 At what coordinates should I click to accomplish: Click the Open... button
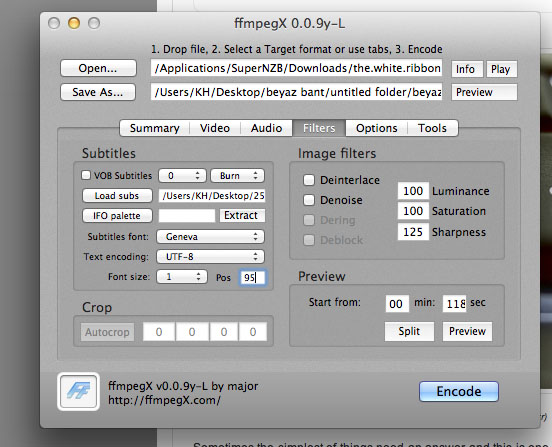click(x=98, y=68)
